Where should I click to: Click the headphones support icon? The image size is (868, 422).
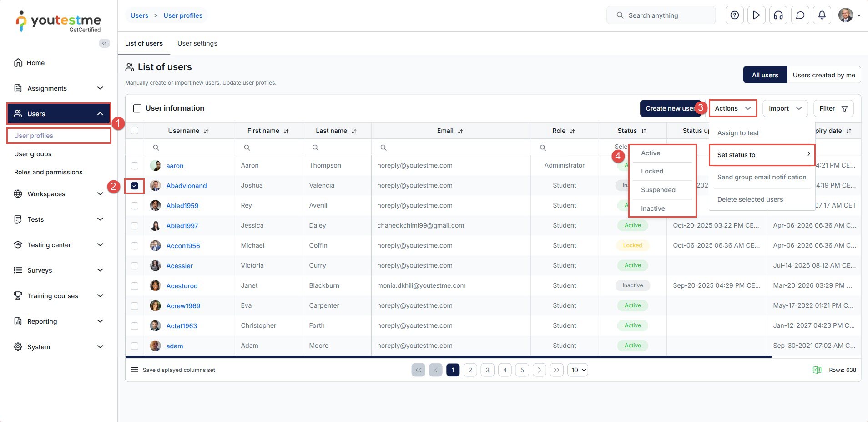pyautogui.click(x=778, y=15)
